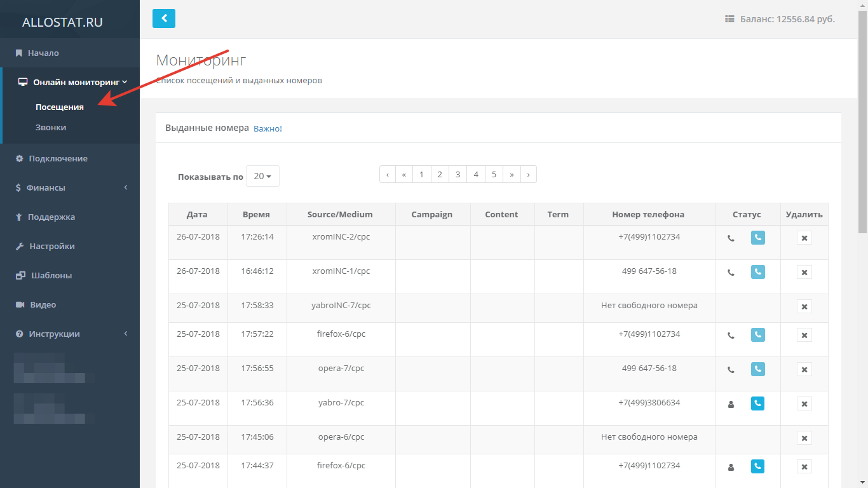Delete the 17:45:06 opera-6 entry
868x488 pixels.
804,438
